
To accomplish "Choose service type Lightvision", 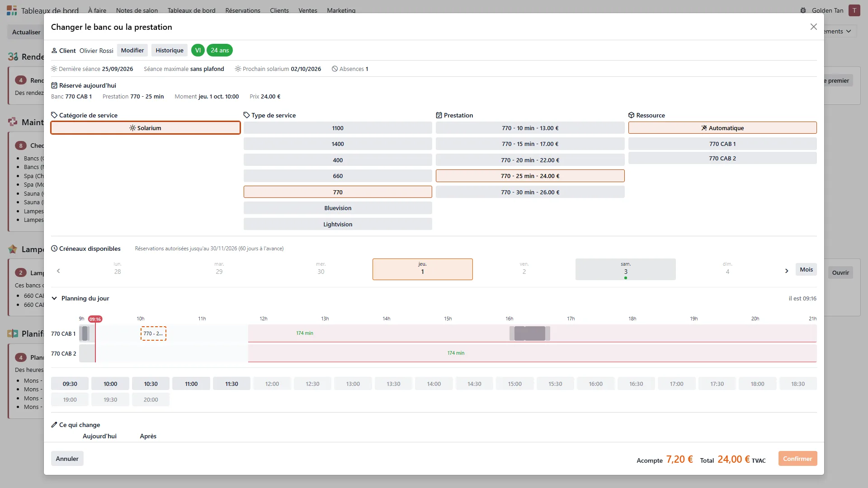I will (x=338, y=224).
